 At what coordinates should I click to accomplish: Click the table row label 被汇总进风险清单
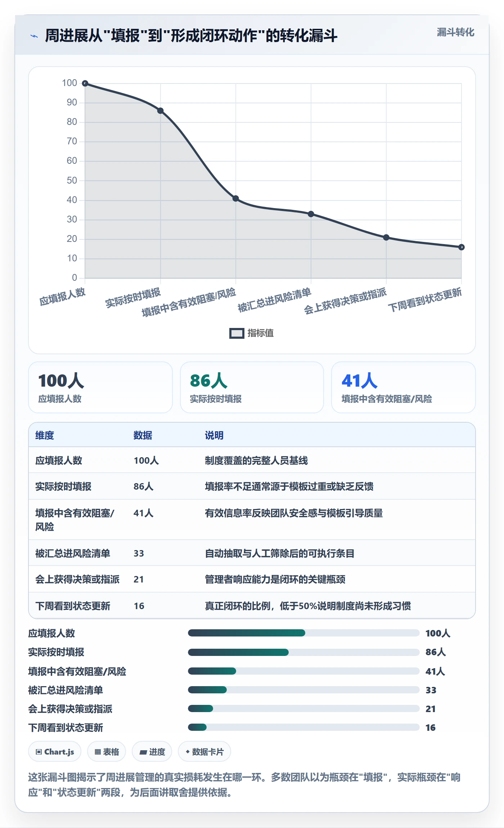[x=73, y=553]
